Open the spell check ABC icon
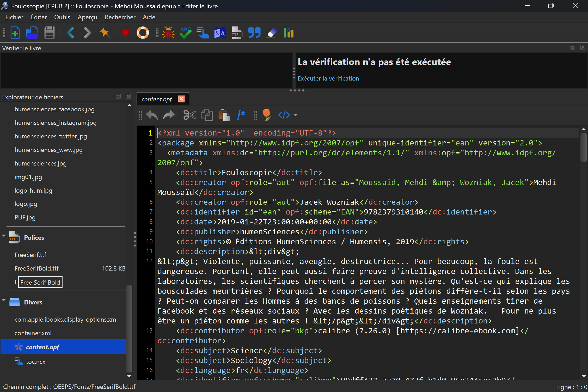588x392 pixels. (x=185, y=33)
